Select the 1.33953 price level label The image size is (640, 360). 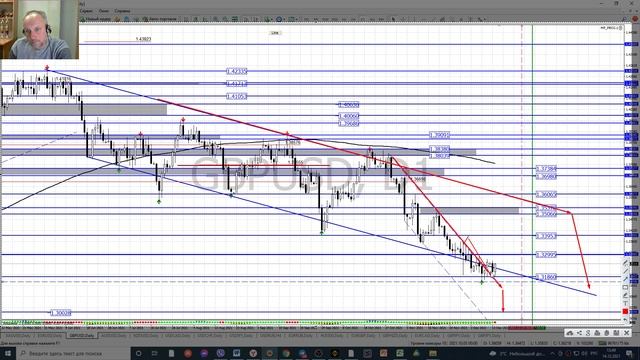tap(546, 236)
